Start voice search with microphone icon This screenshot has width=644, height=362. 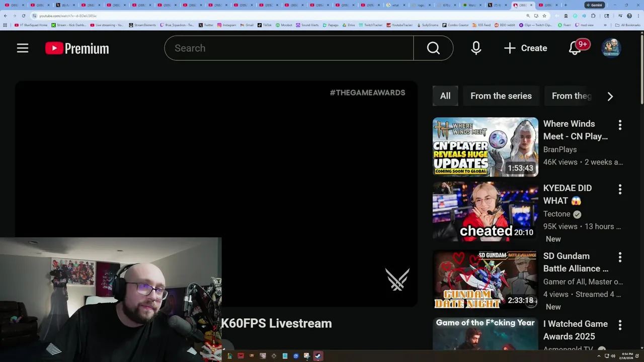point(476,48)
